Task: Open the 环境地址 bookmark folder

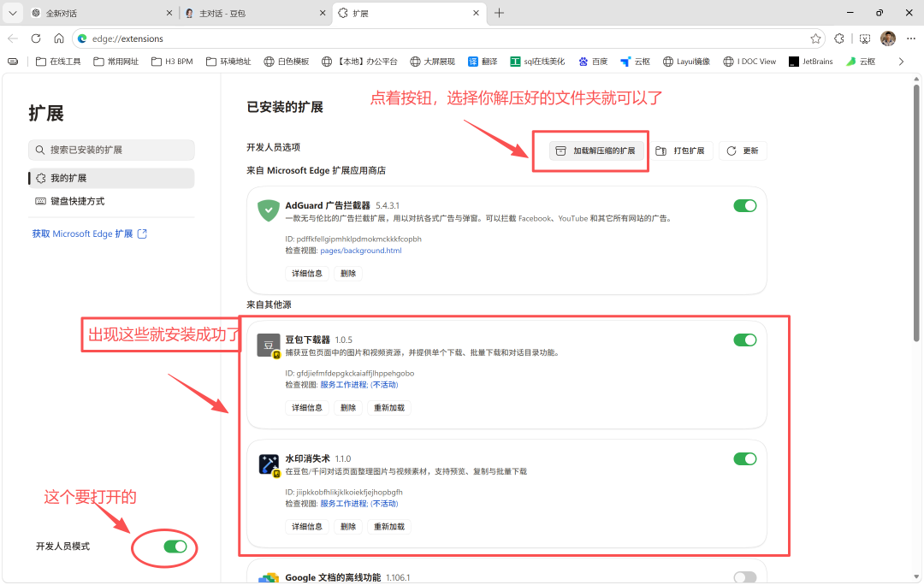Action: (x=228, y=62)
